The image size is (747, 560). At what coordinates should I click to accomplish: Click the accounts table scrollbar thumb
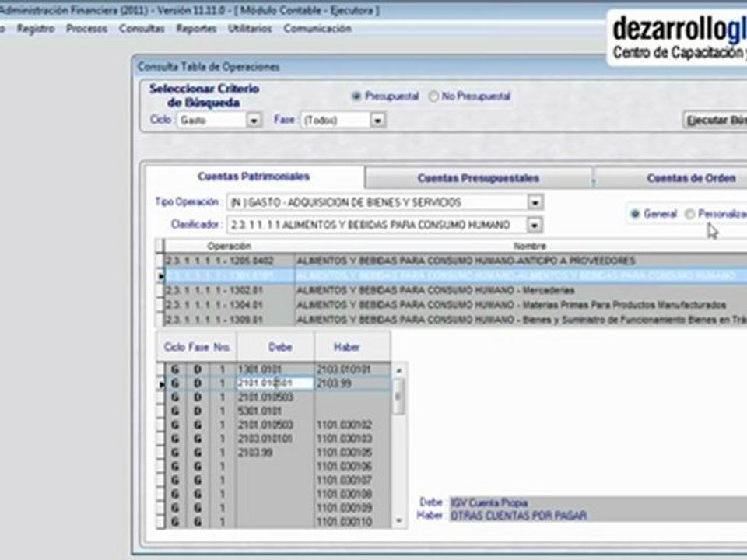point(399,396)
